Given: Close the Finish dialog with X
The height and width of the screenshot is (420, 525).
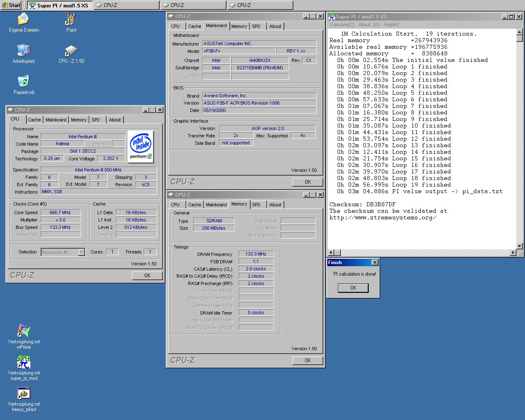Looking at the screenshot, I should click(x=374, y=262).
